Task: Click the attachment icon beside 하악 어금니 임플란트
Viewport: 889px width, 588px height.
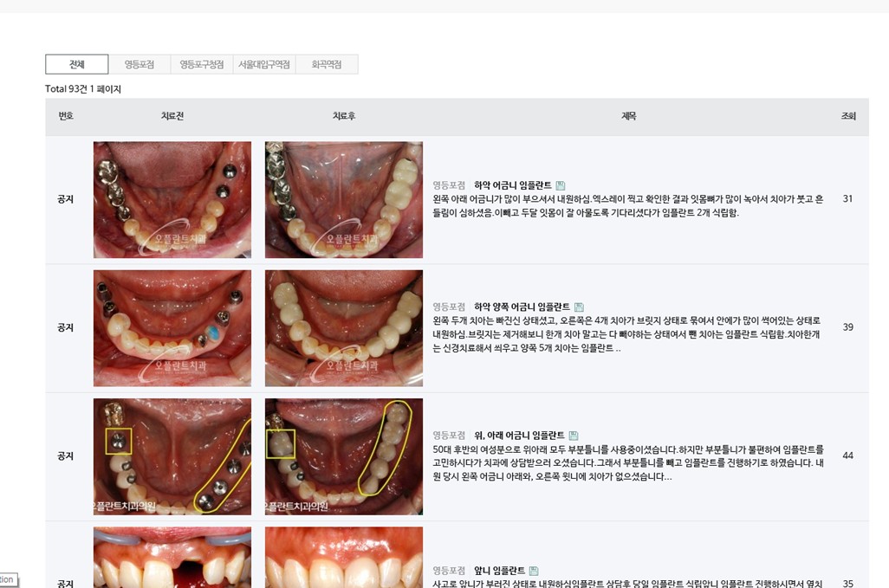Action: [x=561, y=185]
